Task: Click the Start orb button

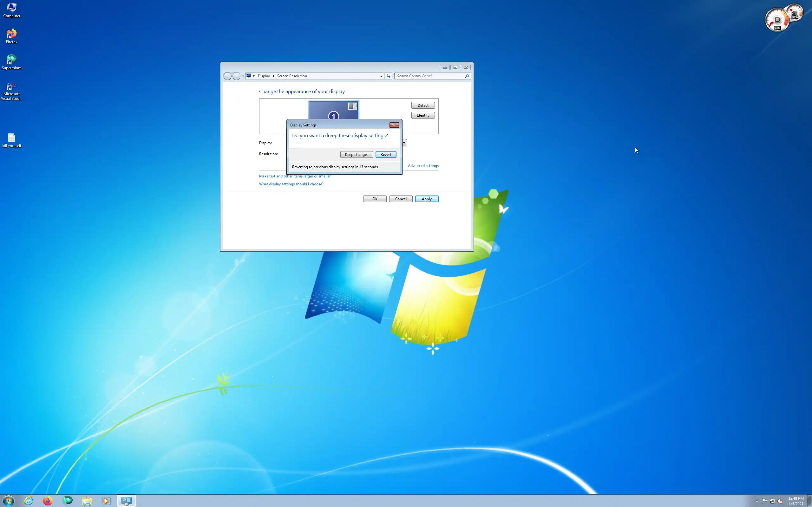Action: [x=8, y=501]
